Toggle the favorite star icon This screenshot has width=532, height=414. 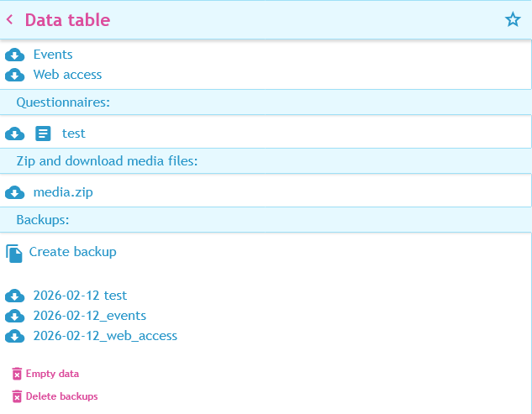tap(513, 19)
